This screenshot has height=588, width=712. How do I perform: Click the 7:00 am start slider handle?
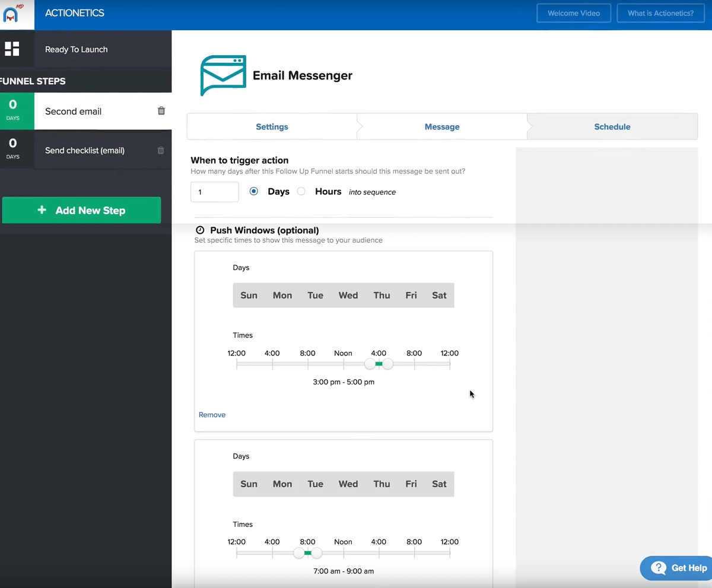tap(299, 553)
